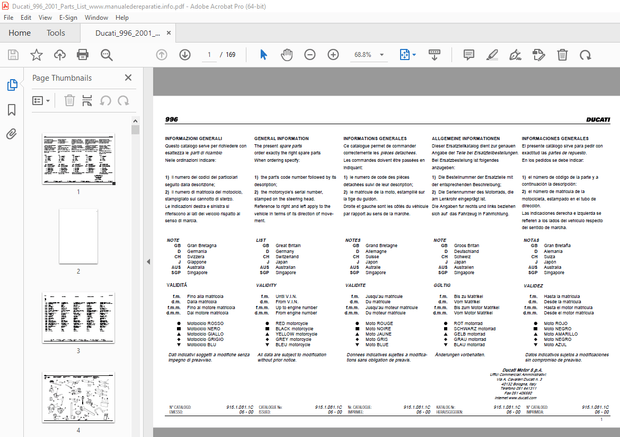Select page 4 diagram thumbnail

(x=78, y=397)
